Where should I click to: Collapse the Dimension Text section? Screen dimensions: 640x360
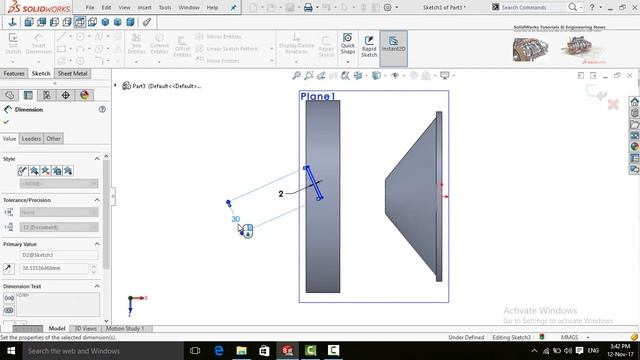tap(97, 286)
